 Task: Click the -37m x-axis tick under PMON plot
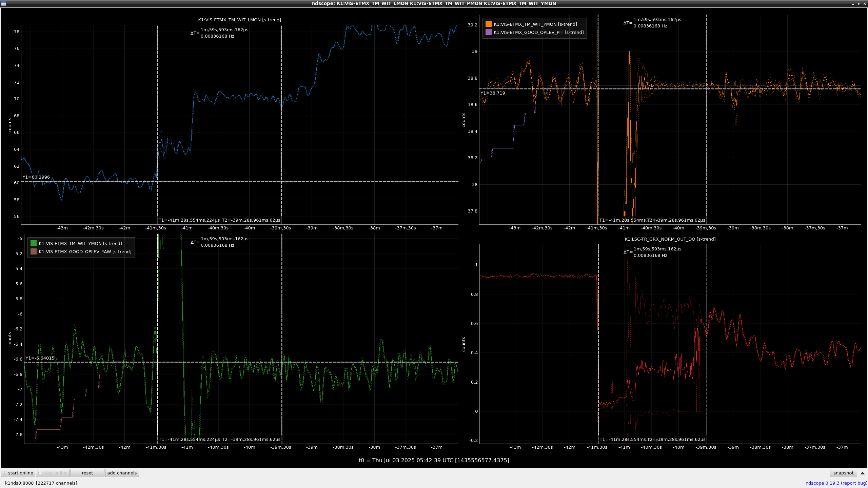click(x=842, y=228)
